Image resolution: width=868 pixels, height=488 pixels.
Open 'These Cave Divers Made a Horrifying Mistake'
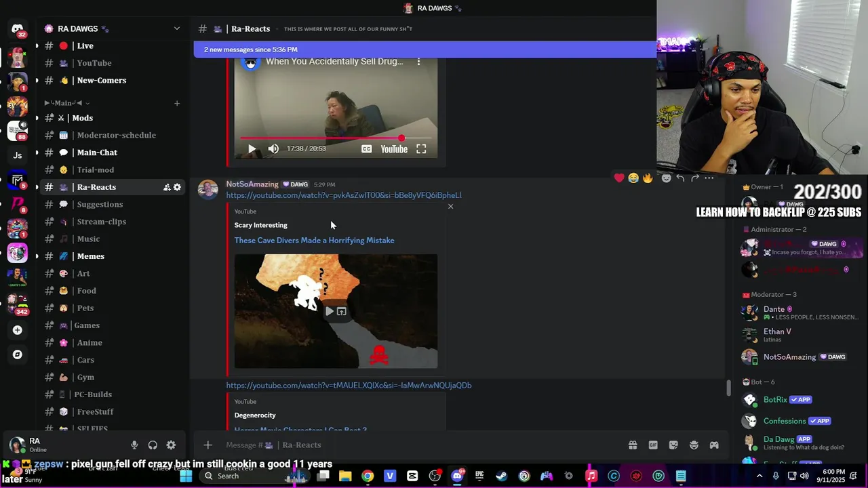[314, 241]
